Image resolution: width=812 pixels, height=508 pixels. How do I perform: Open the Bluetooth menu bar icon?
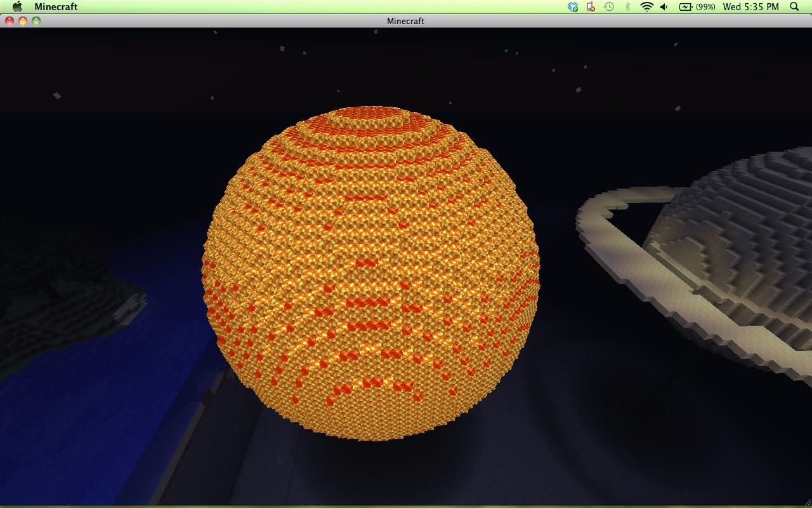coord(626,7)
